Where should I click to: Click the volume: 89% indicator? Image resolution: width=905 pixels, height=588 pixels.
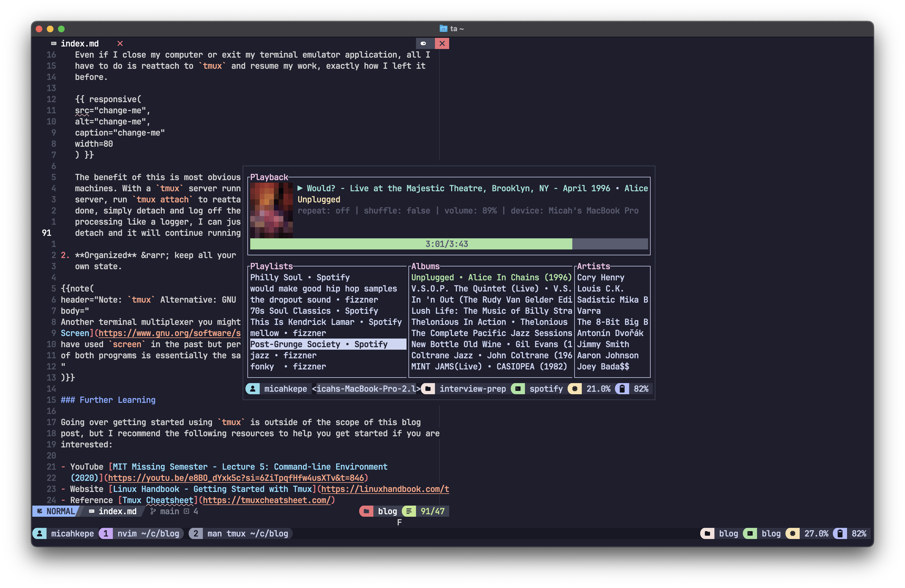pos(470,210)
